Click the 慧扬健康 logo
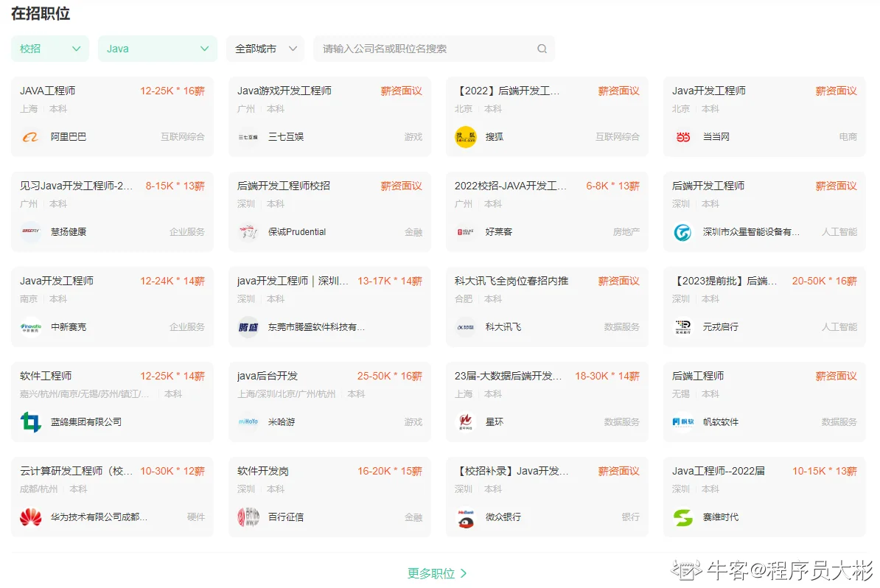 (30, 231)
